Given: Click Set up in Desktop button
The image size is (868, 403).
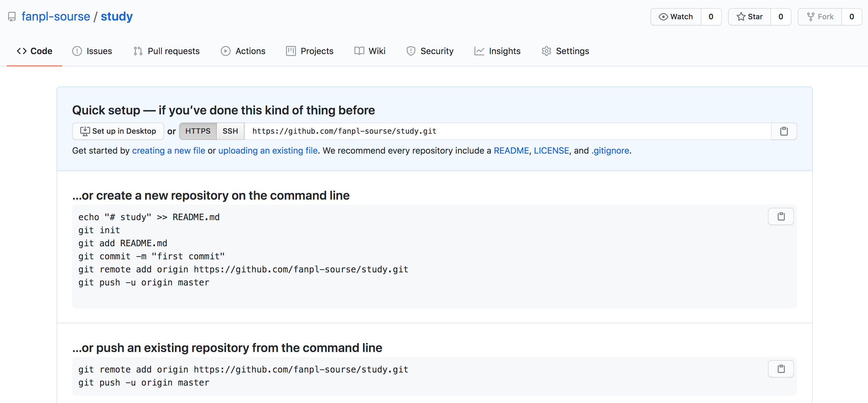Looking at the screenshot, I should [118, 131].
